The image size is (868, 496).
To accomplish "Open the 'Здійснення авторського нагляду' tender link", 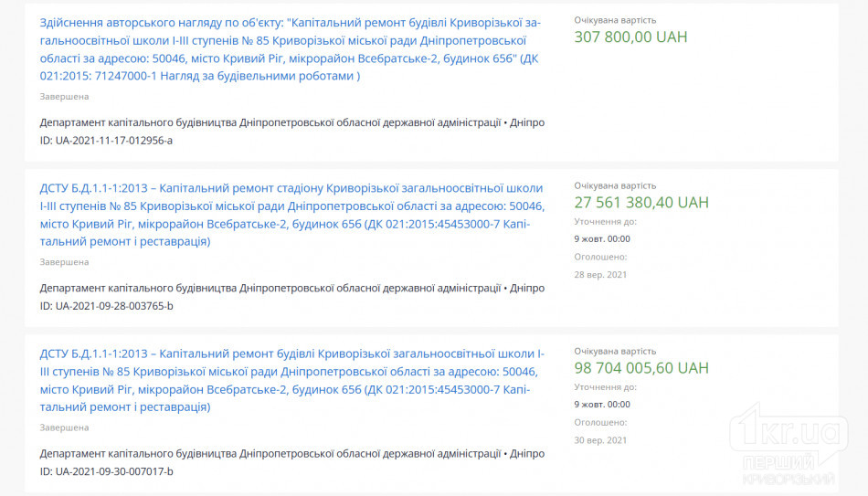I will (290, 49).
